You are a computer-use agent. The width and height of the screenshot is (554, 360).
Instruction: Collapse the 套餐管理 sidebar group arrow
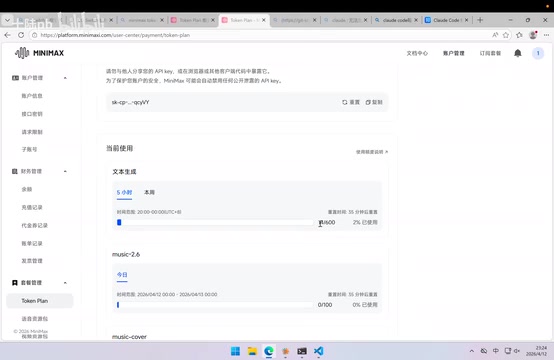point(65,283)
